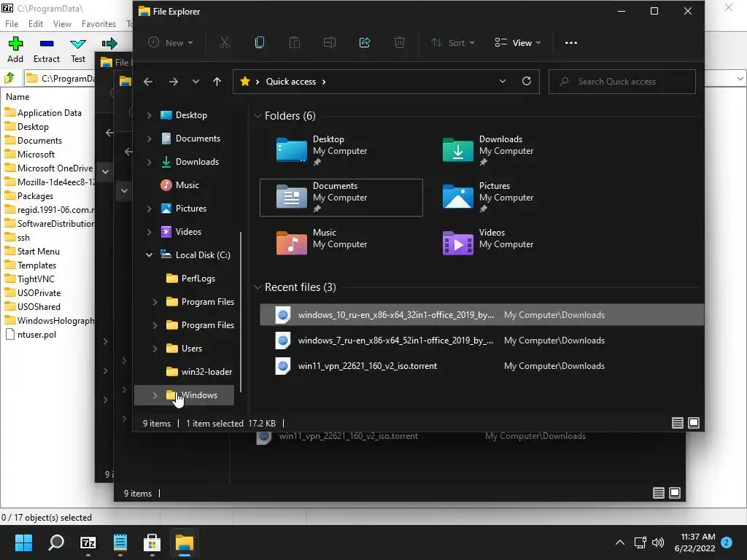This screenshot has width=747, height=560.
Task: Select windows_7_ru-en recent torrent file
Action: tap(481, 341)
